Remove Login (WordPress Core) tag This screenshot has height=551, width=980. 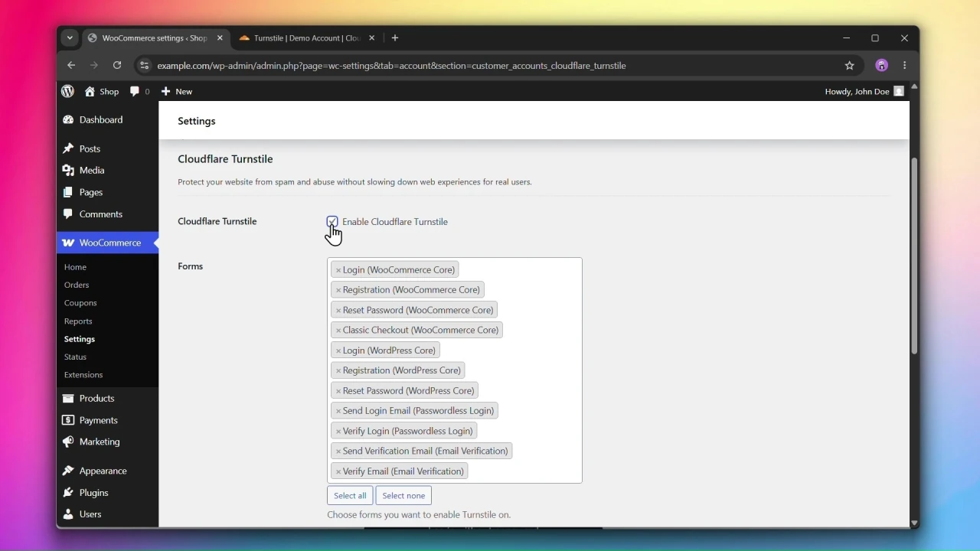[338, 350]
